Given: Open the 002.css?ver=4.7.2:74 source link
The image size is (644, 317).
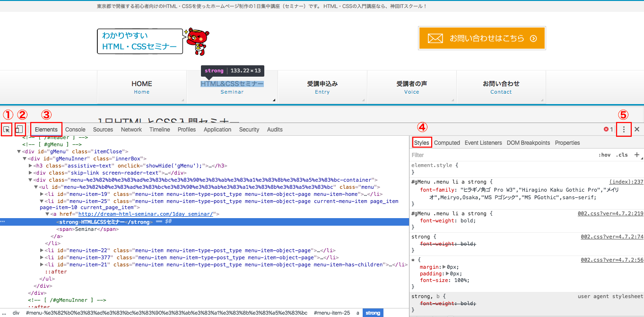Looking at the screenshot, I should point(612,237).
